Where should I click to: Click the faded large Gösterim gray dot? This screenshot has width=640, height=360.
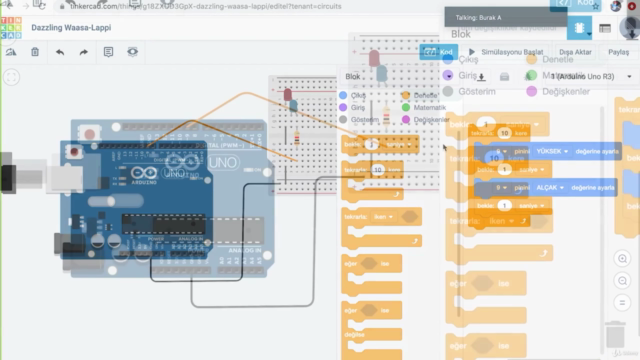(x=448, y=91)
